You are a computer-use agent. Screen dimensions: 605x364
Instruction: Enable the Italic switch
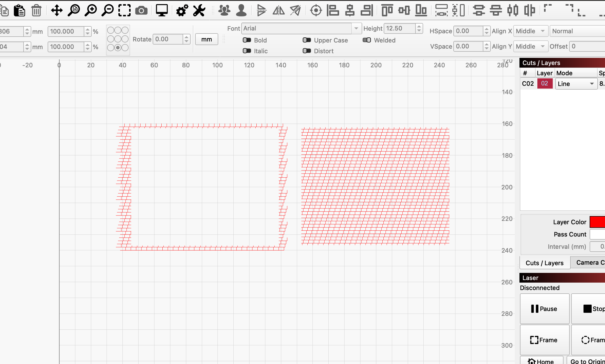point(247,51)
